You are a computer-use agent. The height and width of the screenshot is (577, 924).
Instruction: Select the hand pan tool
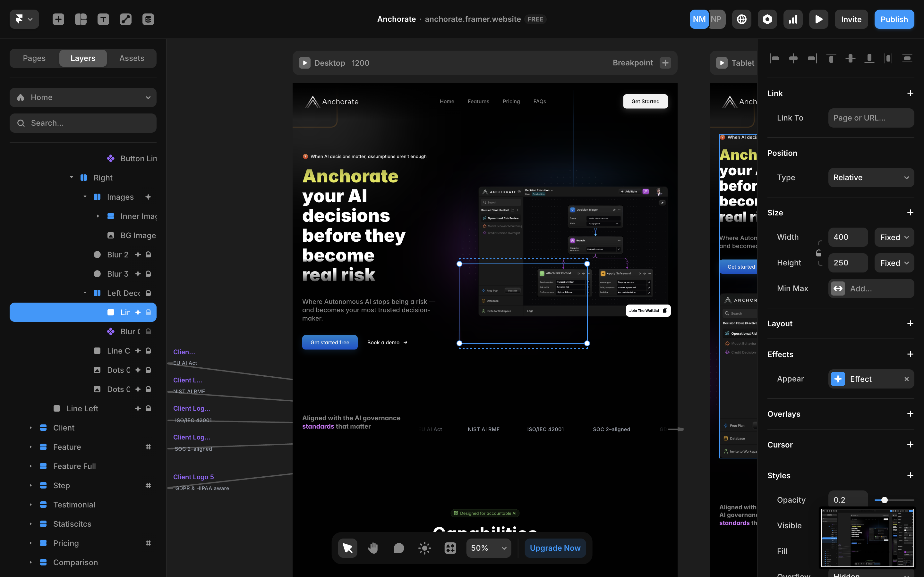coord(373,548)
